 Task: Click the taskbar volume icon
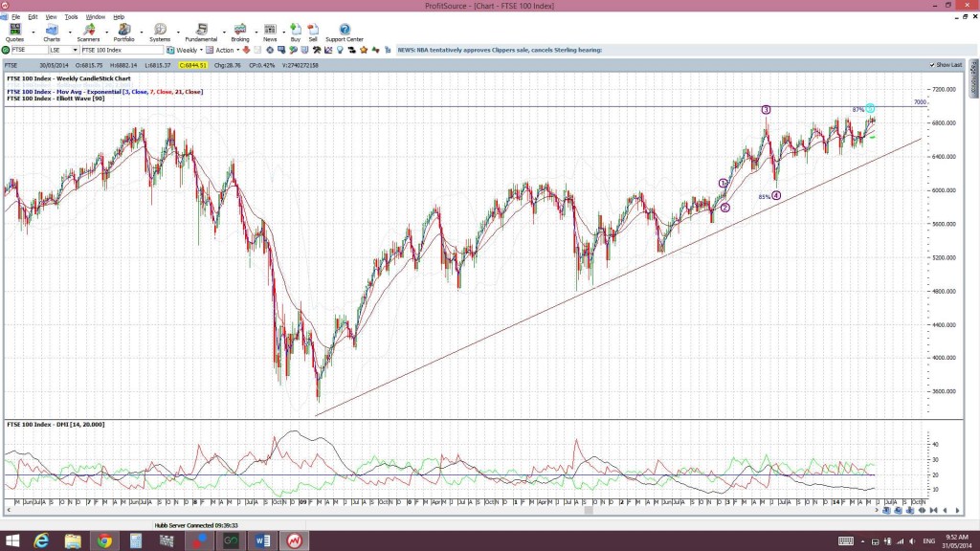click(x=912, y=541)
